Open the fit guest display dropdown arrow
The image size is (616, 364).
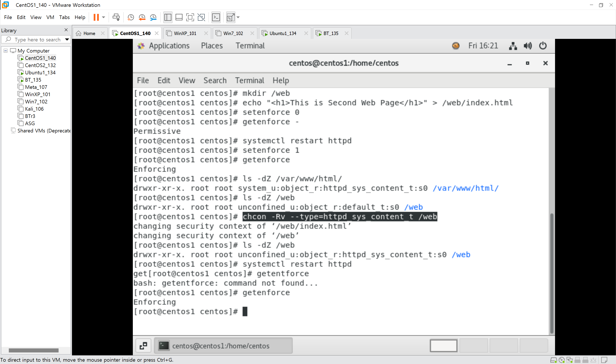pos(237,17)
